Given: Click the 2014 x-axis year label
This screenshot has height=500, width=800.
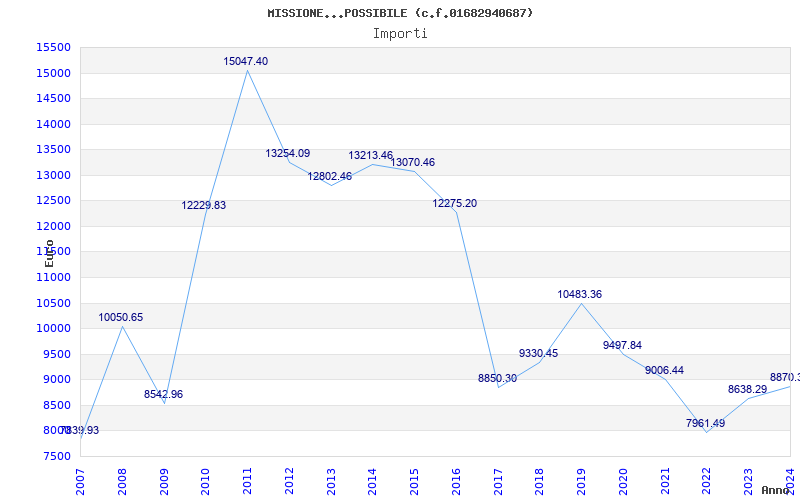Looking at the screenshot, I should (372, 482).
